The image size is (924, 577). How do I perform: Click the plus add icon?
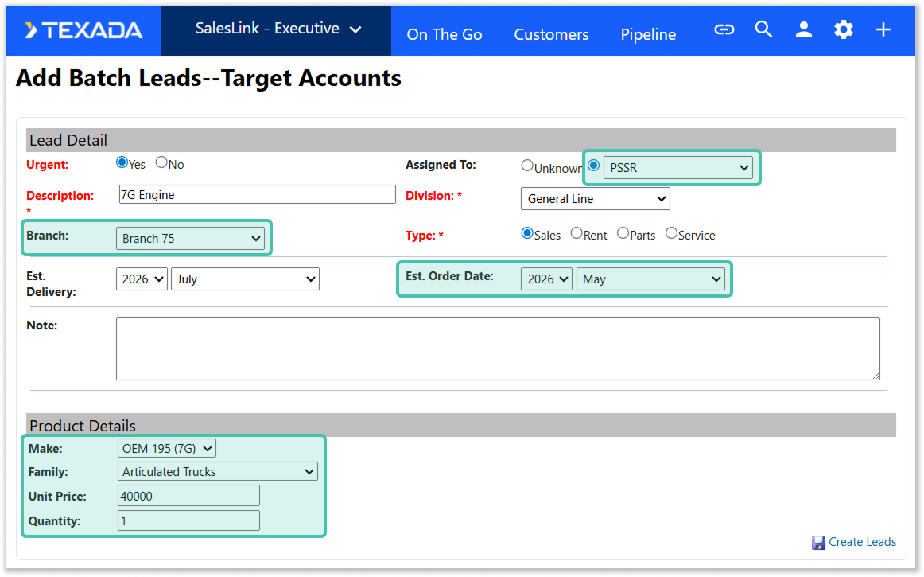coord(883,30)
